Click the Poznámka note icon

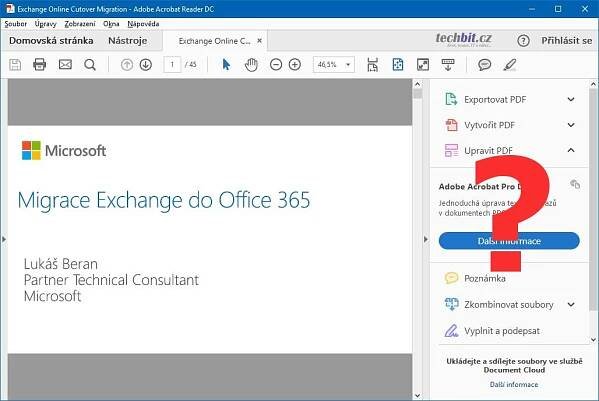coord(451,278)
